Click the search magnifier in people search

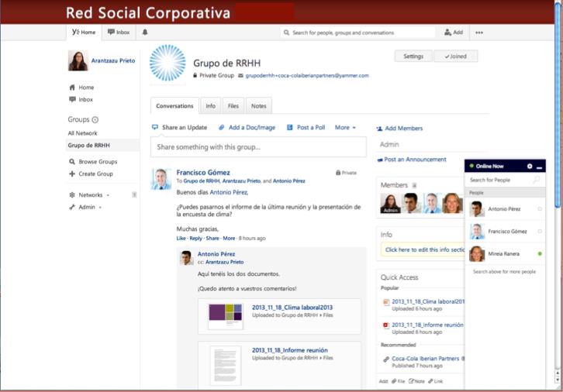(536, 180)
